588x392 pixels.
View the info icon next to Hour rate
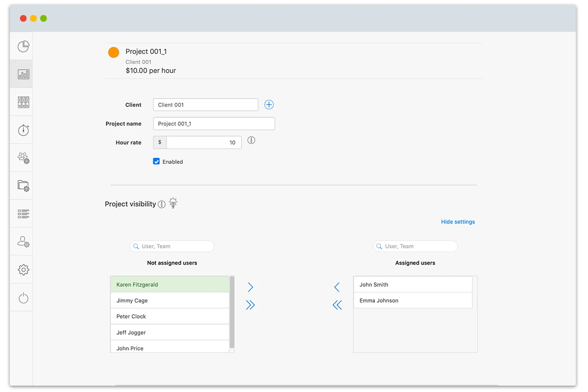[251, 140]
